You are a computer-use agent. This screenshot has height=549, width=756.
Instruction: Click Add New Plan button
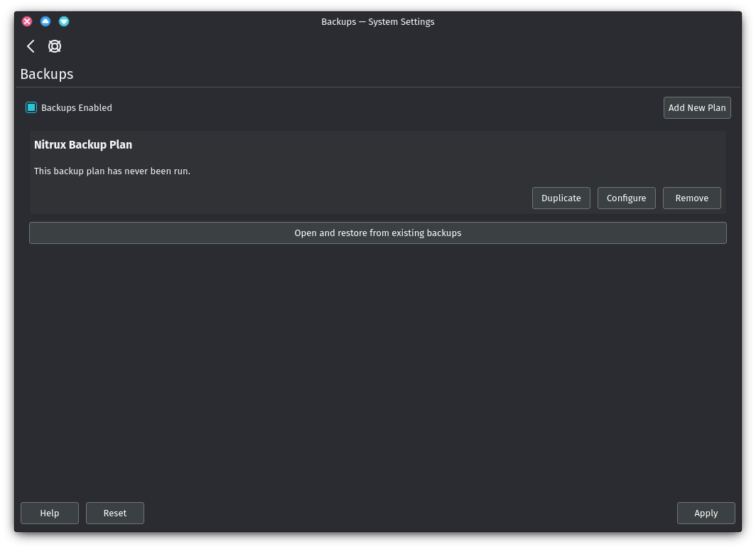click(x=697, y=107)
